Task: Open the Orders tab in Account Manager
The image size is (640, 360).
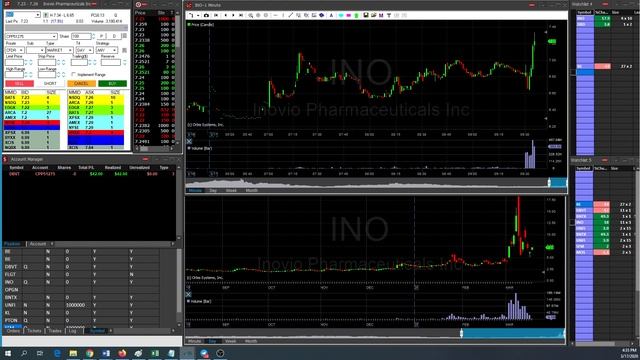Action: click(x=13, y=331)
